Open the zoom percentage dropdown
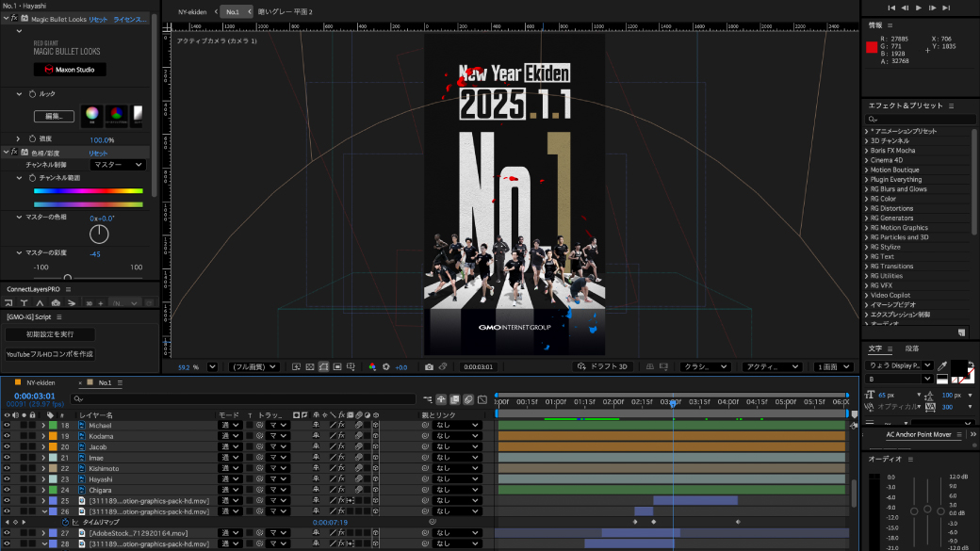Image resolution: width=980 pixels, height=551 pixels. coord(213,367)
